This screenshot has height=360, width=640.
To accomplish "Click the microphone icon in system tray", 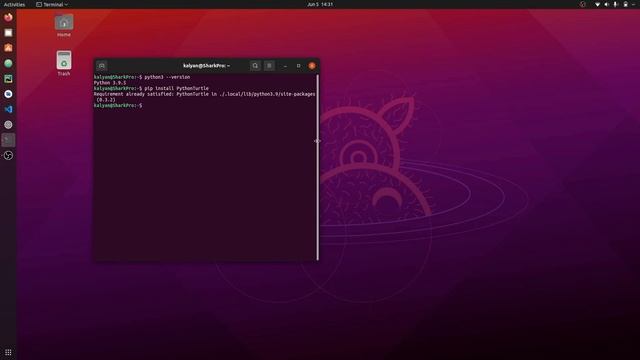I will coord(616,4).
